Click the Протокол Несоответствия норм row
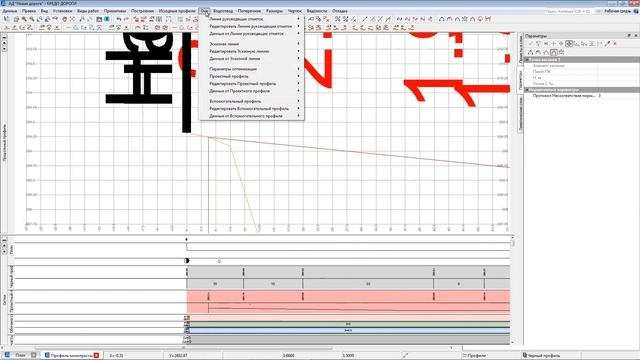Screen dimensions: 640x360 point(582,96)
